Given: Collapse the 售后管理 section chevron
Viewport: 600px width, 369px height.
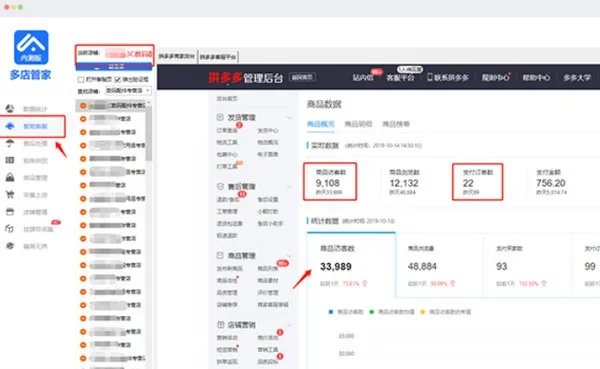Looking at the screenshot, I should pyautogui.click(x=289, y=186).
